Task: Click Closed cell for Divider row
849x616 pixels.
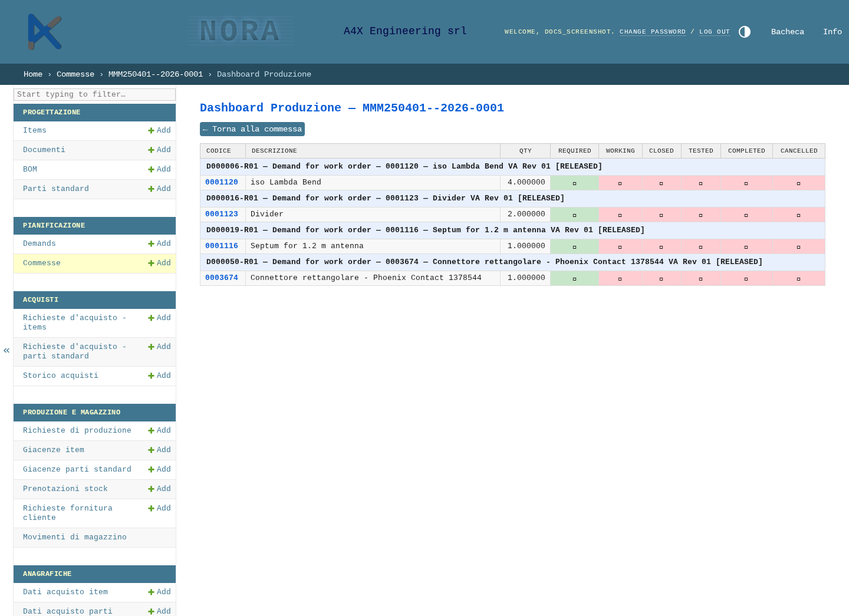Action: [x=662, y=215]
